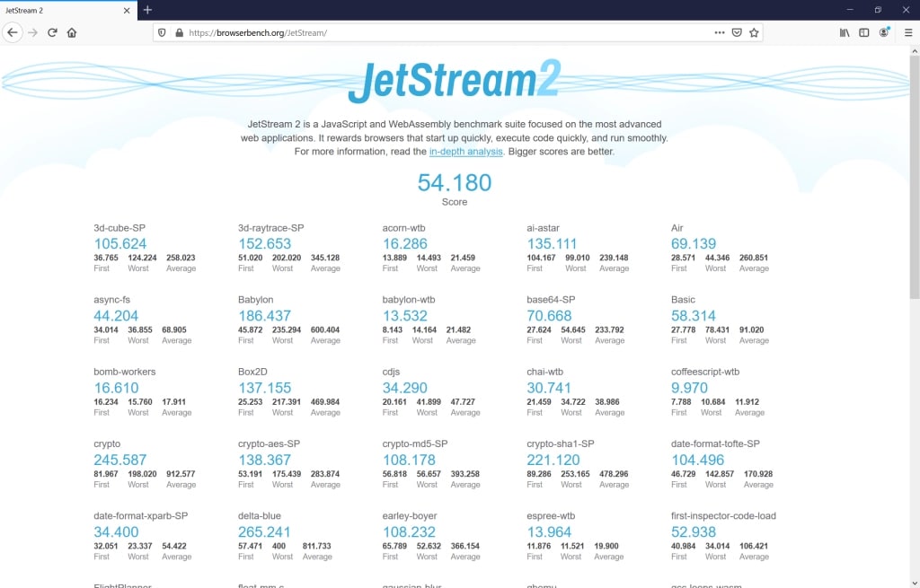Click the Basic benchmark score 58.314
Image resolution: width=920 pixels, height=588 pixels.
point(694,316)
